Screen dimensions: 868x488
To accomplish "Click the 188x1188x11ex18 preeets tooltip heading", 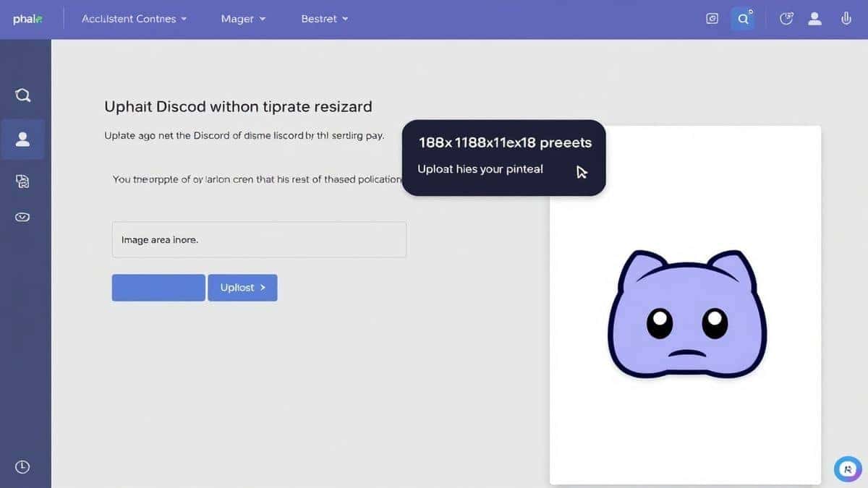I will tap(505, 142).
